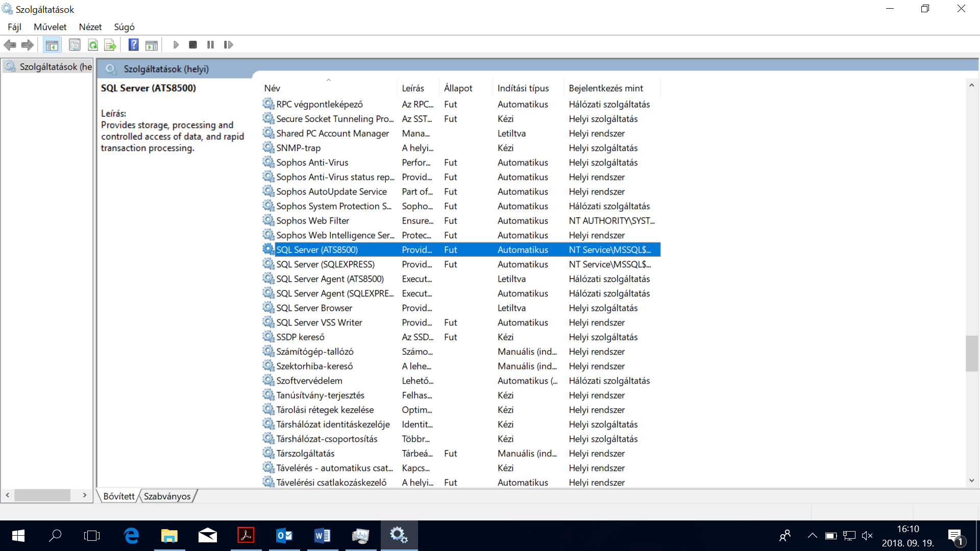Select the Szoftvervédelem service
The height and width of the screenshot is (551, 980).
(461, 381)
